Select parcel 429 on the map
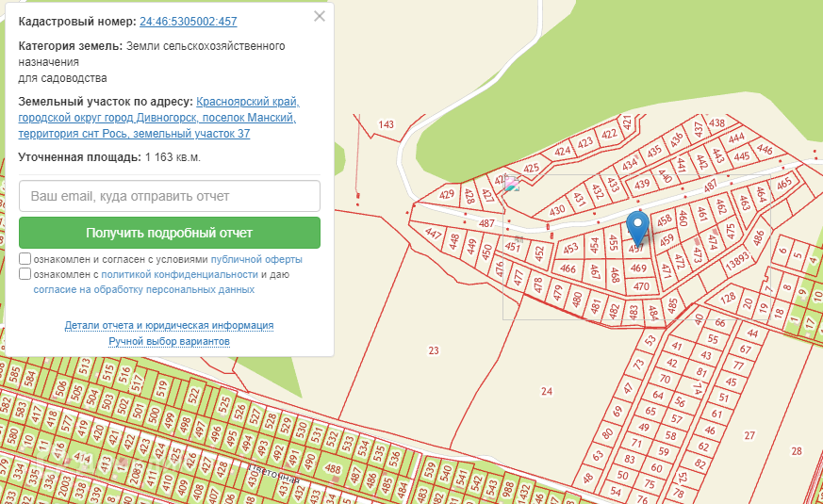Image resolution: width=823 pixels, height=504 pixels. tap(446, 195)
